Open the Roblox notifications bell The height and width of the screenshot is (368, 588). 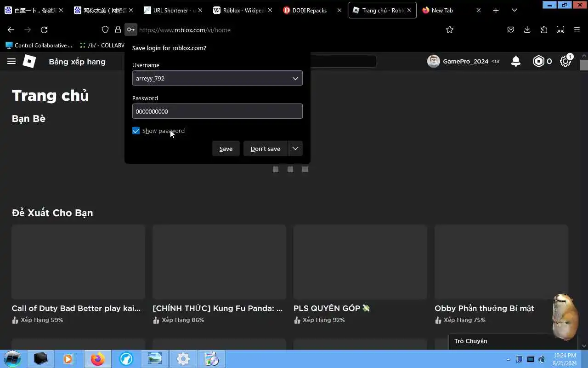tap(516, 61)
